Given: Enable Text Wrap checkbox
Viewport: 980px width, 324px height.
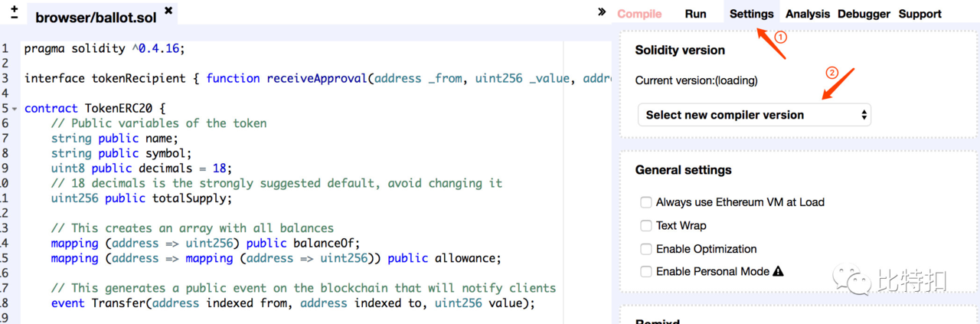Looking at the screenshot, I should (646, 226).
